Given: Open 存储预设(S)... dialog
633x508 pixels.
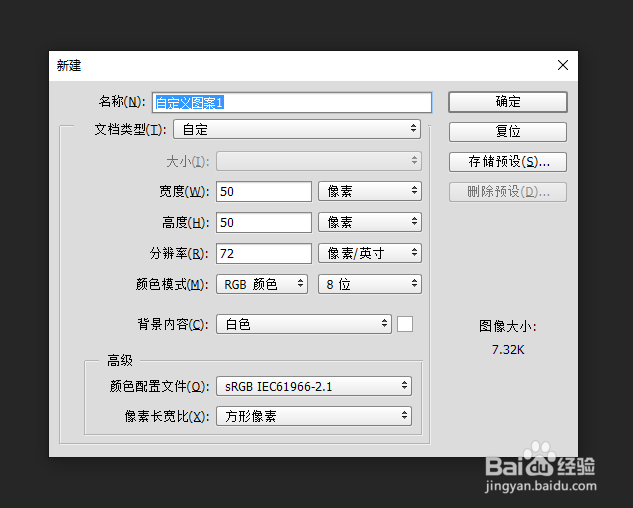Looking at the screenshot, I should pos(507,162).
